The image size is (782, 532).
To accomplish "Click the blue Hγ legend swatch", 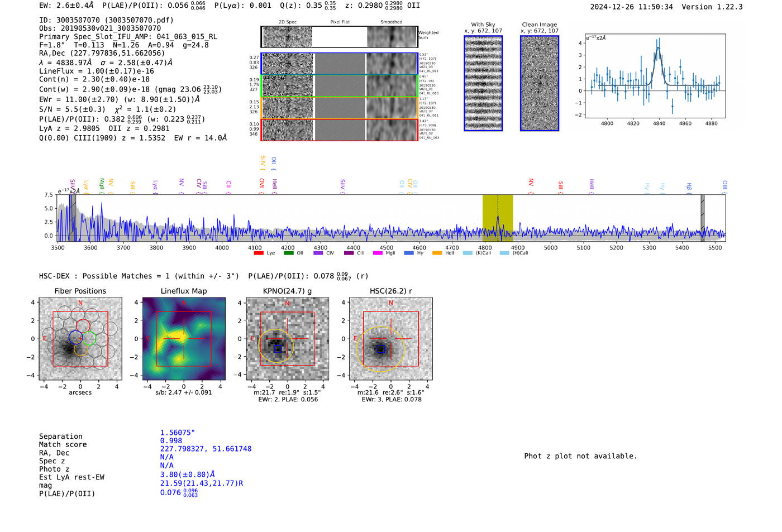I will pyautogui.click(x=409, y=253).
